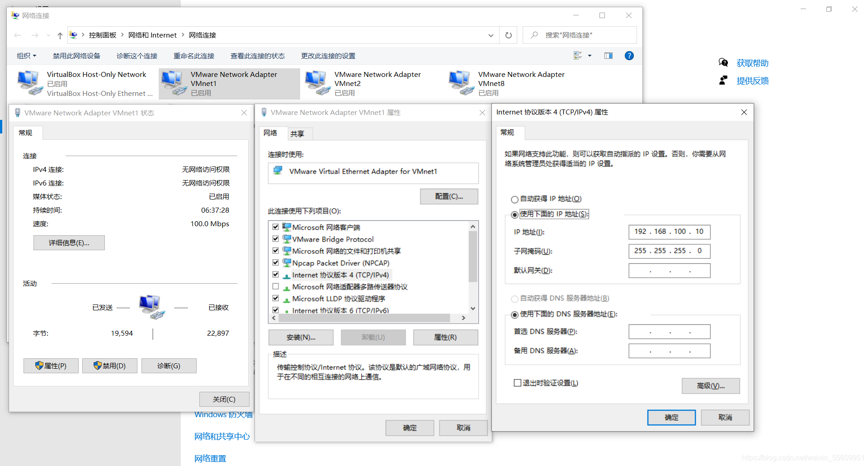
Task: Click scroll-up arrow in items list
Action: 473,226
